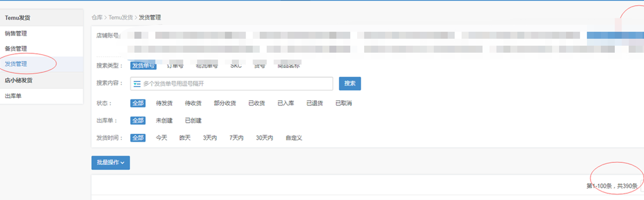The width and height of the screenshot is (644, 200).
Task: Filter 发货时间 by 7天内
Action: coord(236,138)
